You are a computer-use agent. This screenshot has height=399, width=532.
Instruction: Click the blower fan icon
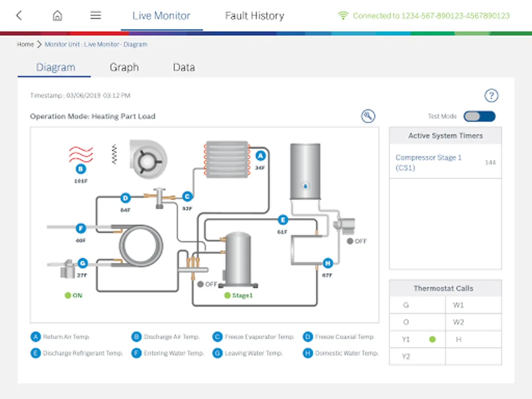tap(148, 160)
